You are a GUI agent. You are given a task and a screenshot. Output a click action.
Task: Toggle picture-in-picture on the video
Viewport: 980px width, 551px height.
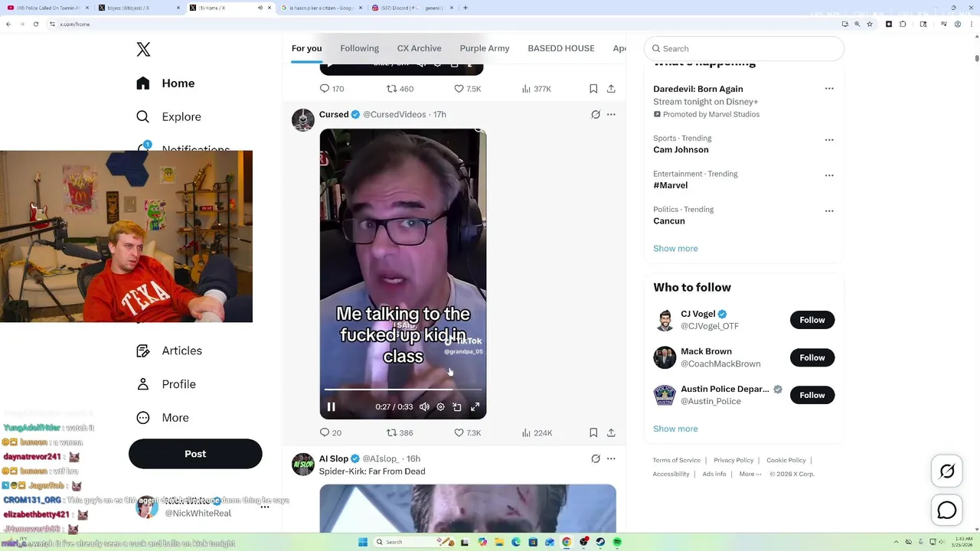click(x=457, y=407)
